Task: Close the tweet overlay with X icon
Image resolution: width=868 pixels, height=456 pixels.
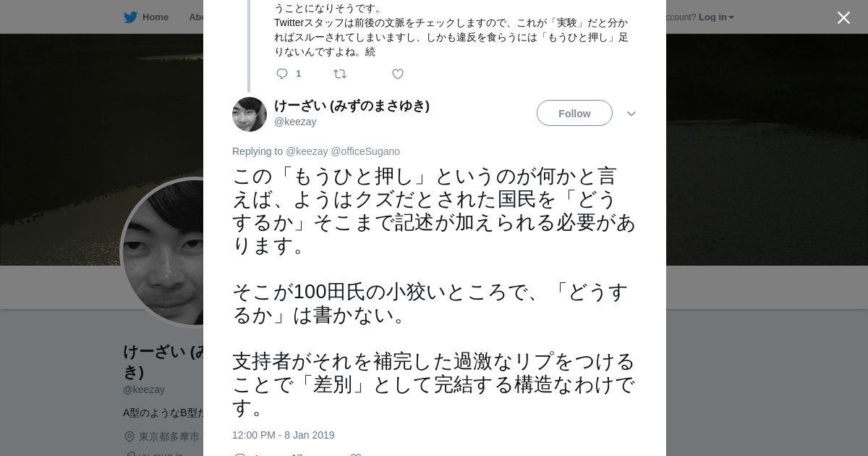Action: pos(843,18)
